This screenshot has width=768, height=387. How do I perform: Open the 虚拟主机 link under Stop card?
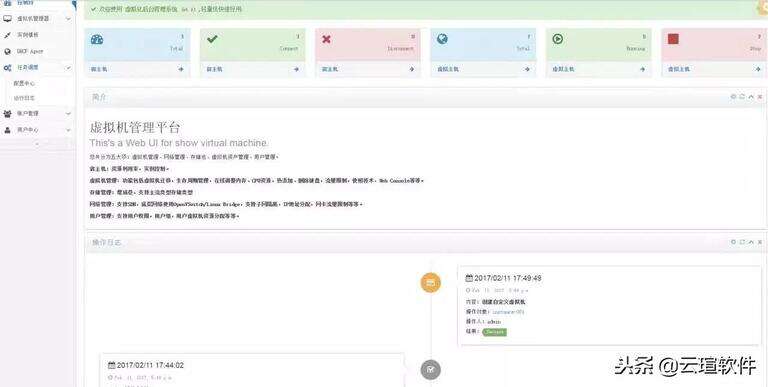(x=678, y=70)
